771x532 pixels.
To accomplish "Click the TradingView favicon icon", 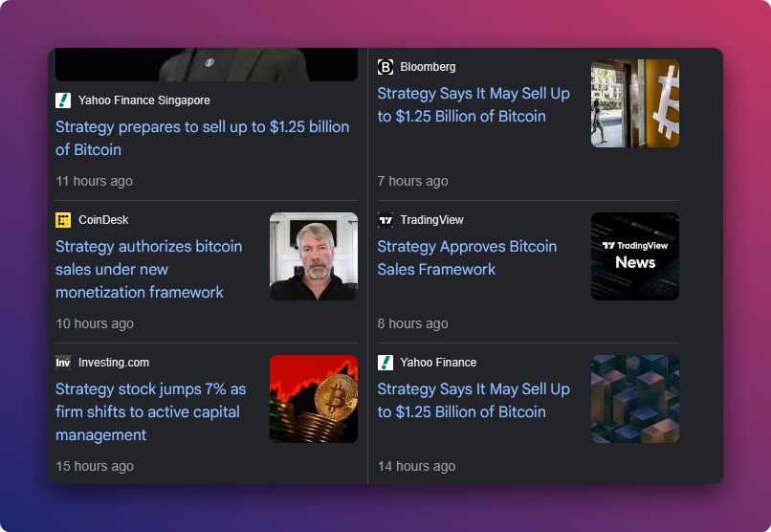I will (385, 220).
